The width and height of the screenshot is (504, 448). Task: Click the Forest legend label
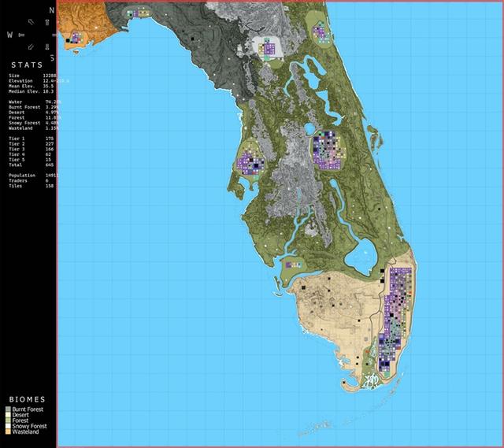[x=20, y=420]
